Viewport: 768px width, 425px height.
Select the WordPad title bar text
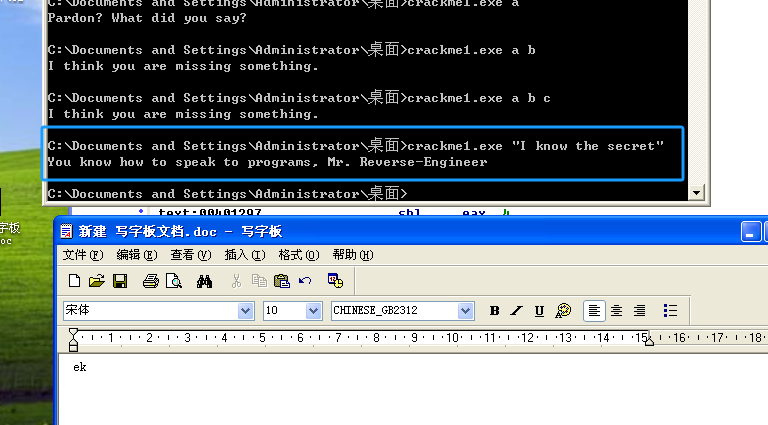180,232
